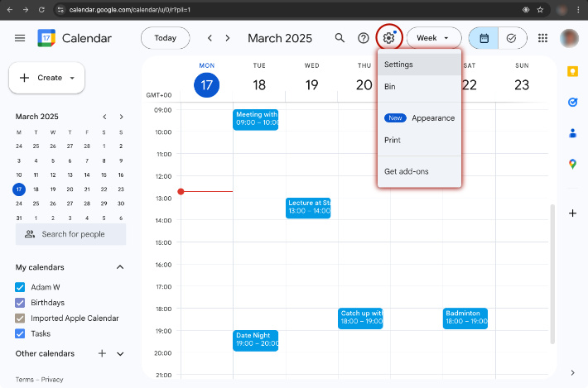This screenshot has width=588, height=388.
Task: Reload the page in browser
Action: 41,10
